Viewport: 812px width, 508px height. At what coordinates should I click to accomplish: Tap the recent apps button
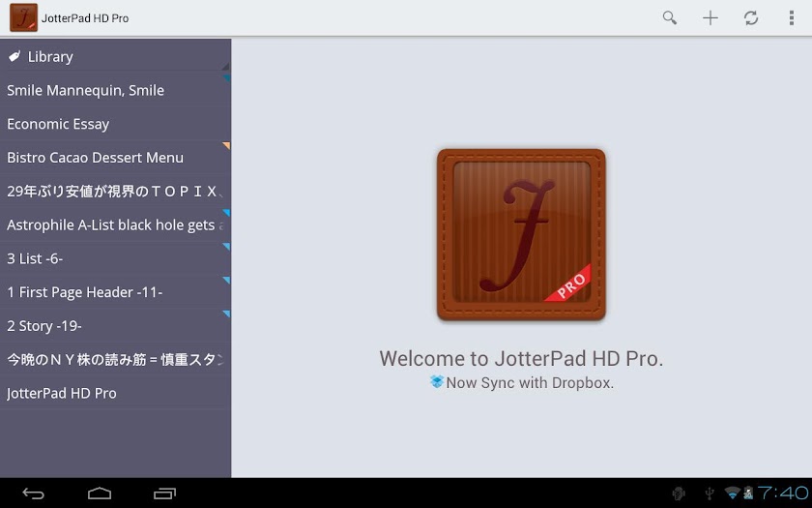pos(164,493)
